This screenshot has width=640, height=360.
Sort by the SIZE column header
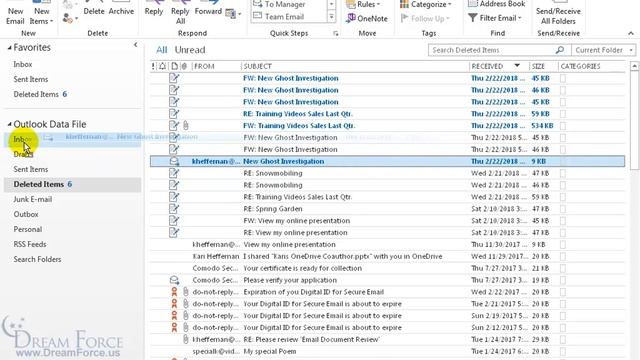tap(538, 66)
